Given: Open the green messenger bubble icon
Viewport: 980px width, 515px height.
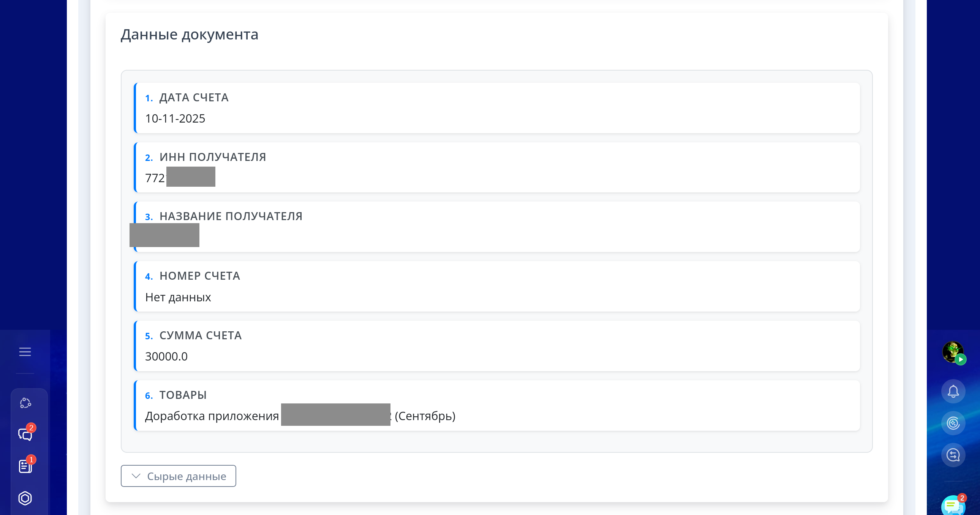Looking at the screenshot, I should (952, 506).
